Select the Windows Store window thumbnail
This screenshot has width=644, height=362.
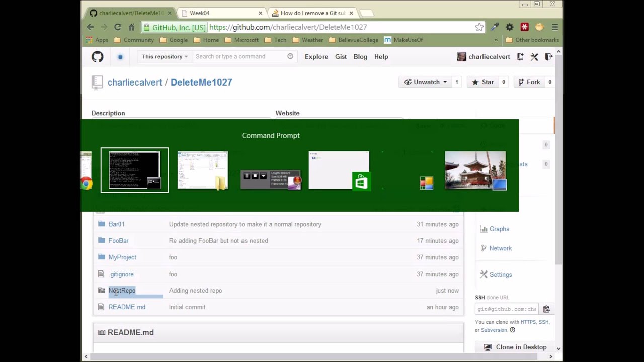tap(339, 170)
